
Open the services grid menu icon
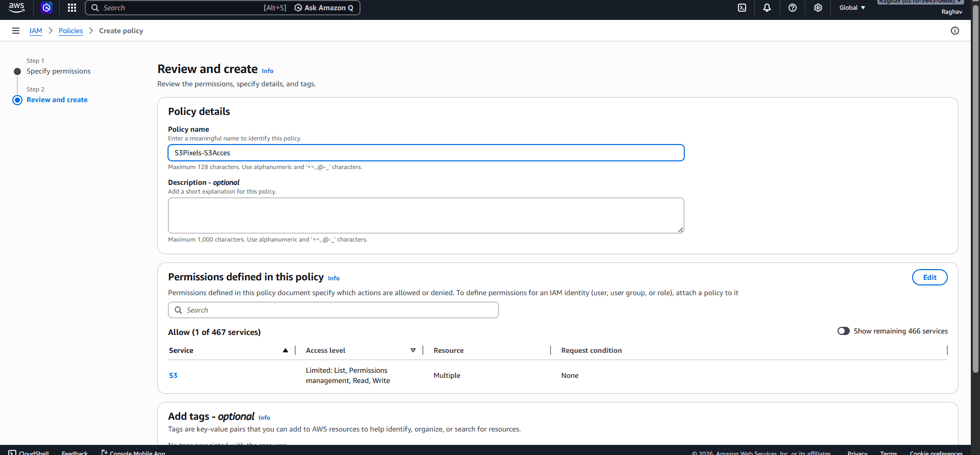[72, 8]
